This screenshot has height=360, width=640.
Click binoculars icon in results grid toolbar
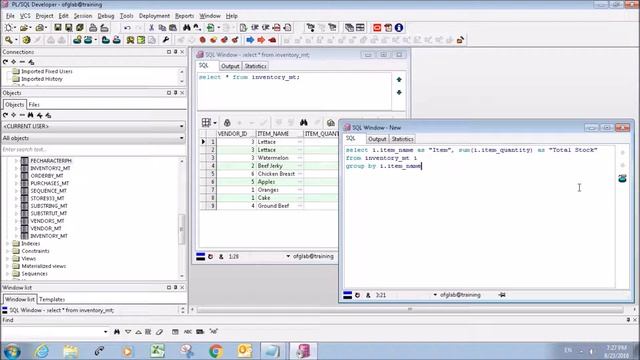click(x=304, y=122)
